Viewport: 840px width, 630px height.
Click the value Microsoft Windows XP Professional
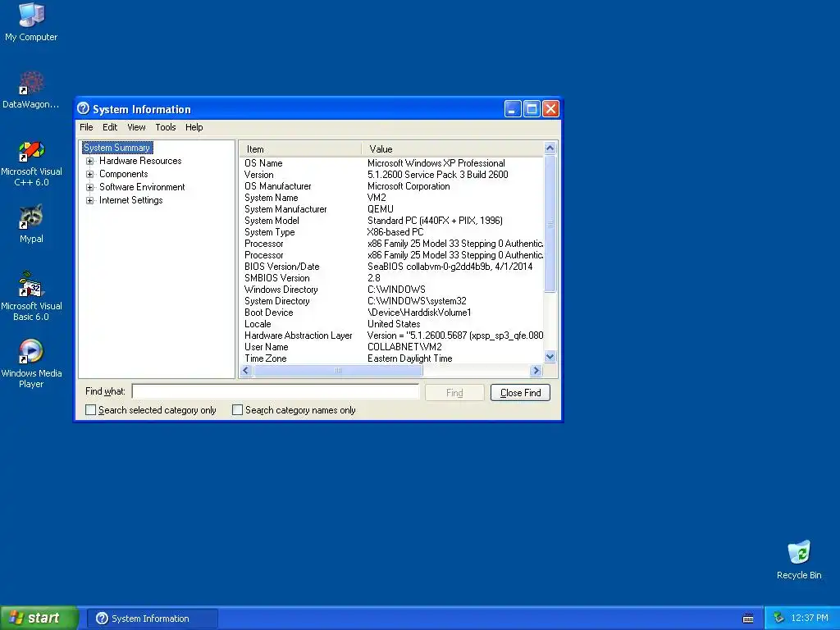[x=436, y=163]
